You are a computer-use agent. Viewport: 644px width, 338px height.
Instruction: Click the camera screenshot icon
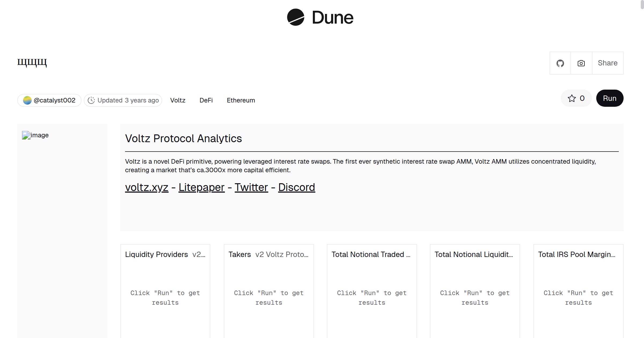click(x=581, y=63)
